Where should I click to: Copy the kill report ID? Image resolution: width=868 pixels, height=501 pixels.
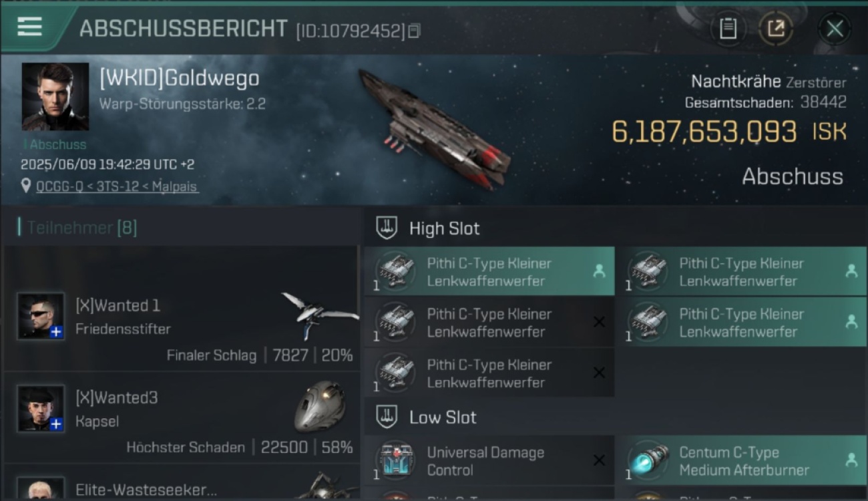tap(414, 31)
